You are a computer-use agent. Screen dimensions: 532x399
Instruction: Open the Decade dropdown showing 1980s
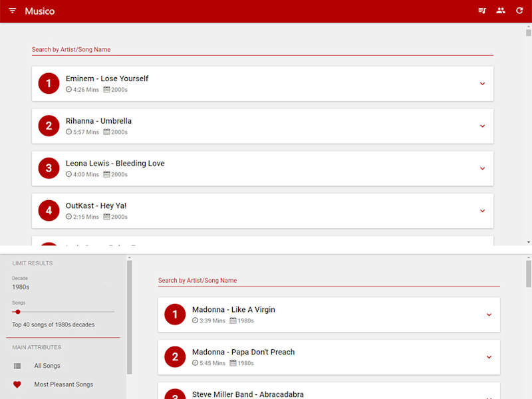[63, 287]
